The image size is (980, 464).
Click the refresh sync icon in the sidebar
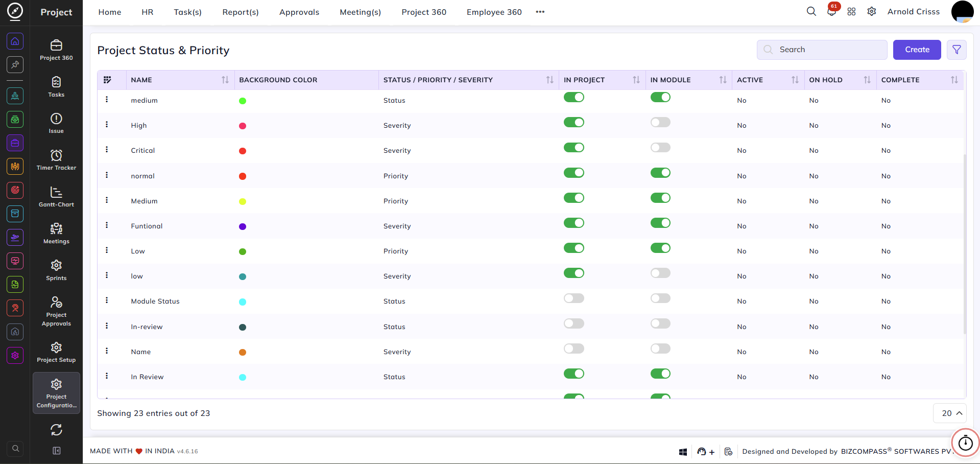tap(56, 430)
